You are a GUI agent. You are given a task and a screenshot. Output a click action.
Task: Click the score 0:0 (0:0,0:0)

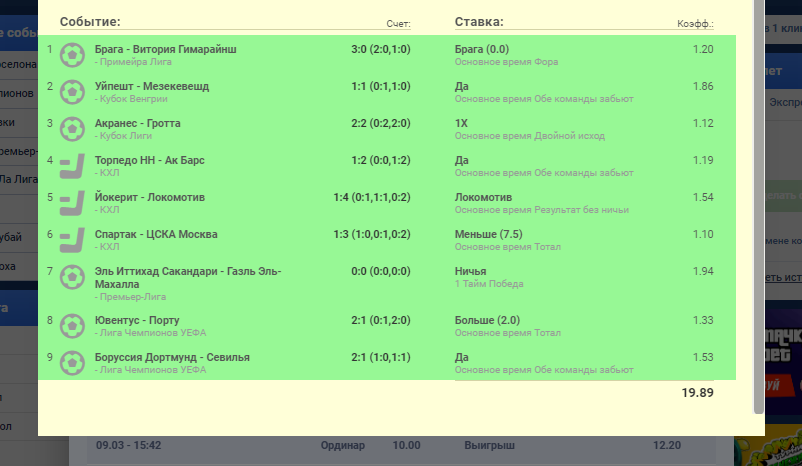tap(381, 271)
